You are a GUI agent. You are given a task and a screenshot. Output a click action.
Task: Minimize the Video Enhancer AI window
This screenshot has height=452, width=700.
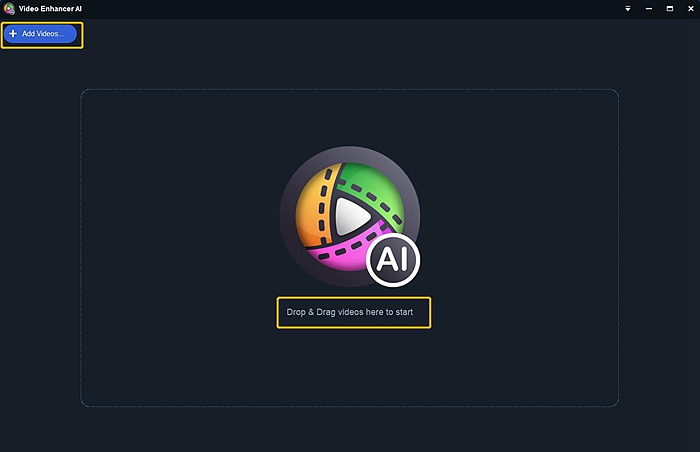(x=649, y=8)
